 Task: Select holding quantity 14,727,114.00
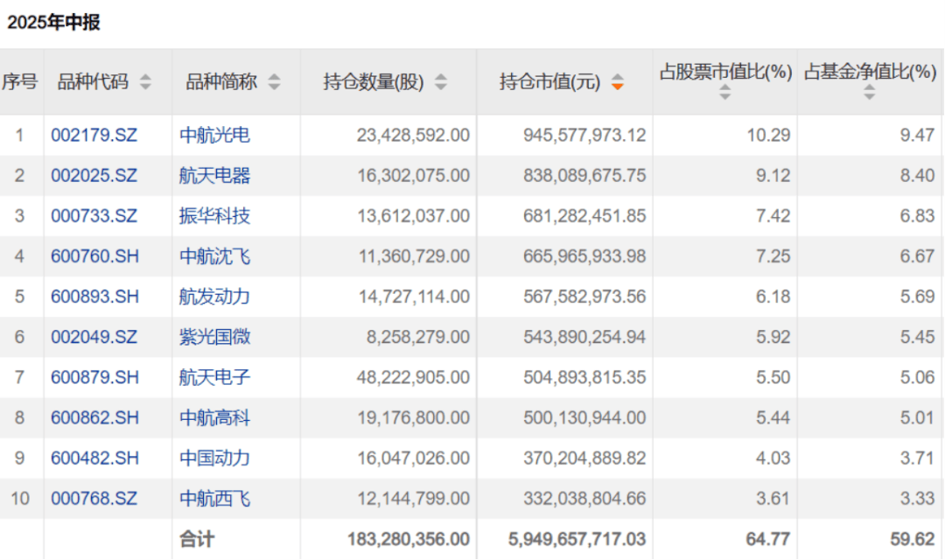pyautogui.click(x=414, y=297)
